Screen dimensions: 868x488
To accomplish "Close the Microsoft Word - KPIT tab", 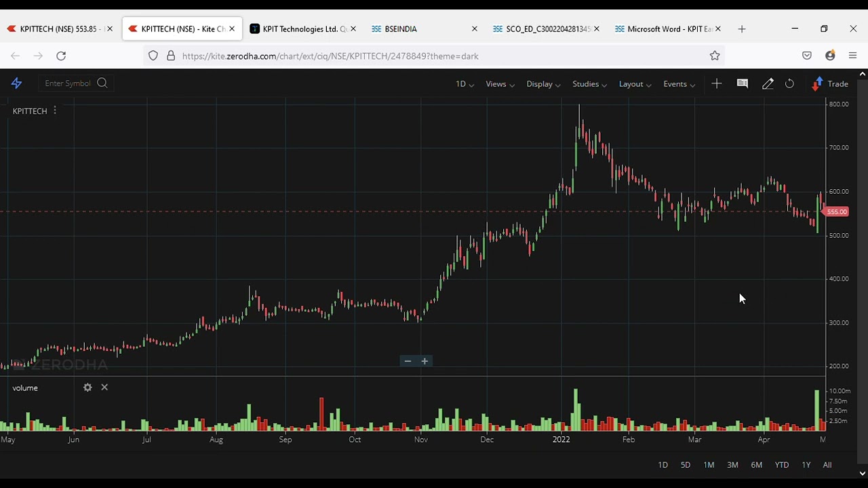I will tap(718, 29).
